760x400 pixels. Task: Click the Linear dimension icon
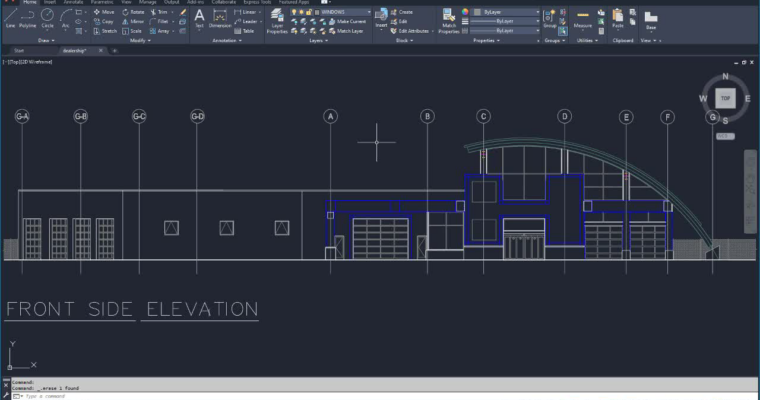[x=238, y=12]
